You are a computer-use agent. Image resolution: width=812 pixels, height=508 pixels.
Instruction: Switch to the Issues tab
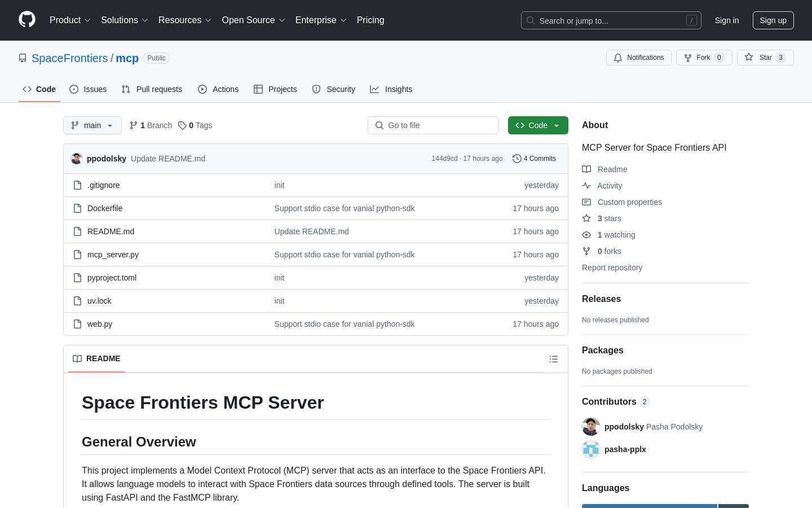pyautogui.click(x=88, y=89)
